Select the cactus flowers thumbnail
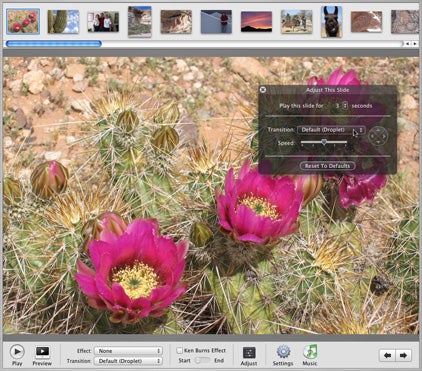This screenshot has height=371, width=422. click(x=23, y=21)
